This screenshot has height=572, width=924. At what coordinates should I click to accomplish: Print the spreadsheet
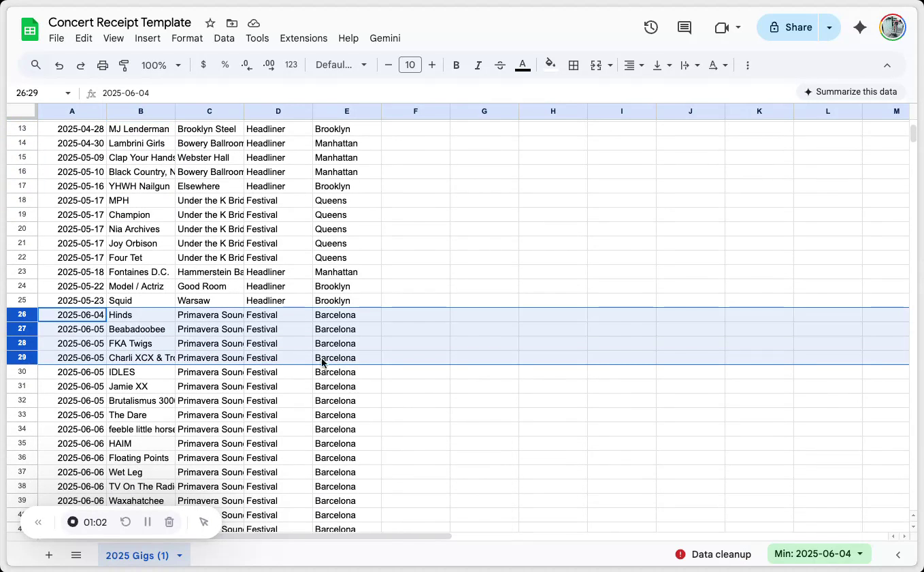coord(103,65)
